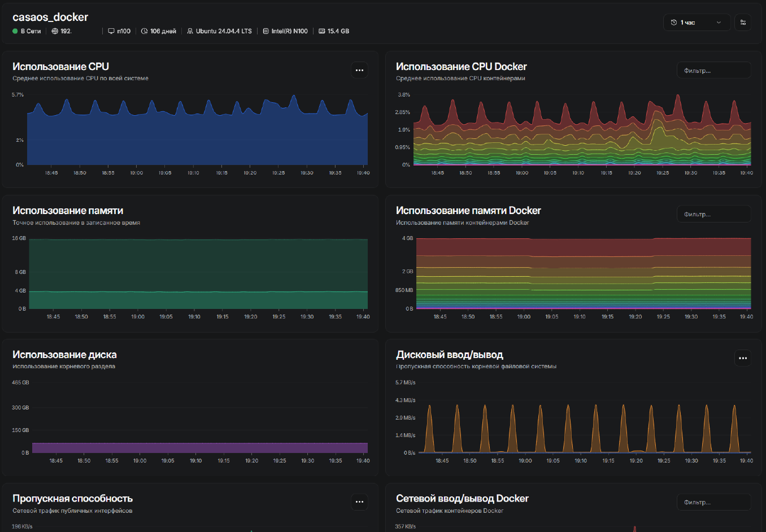Image resolution: width=766 pixels, height=532 pixels.
Task: Open the three-dots menu on Disk I/O chart
Action: coord(742,358)
